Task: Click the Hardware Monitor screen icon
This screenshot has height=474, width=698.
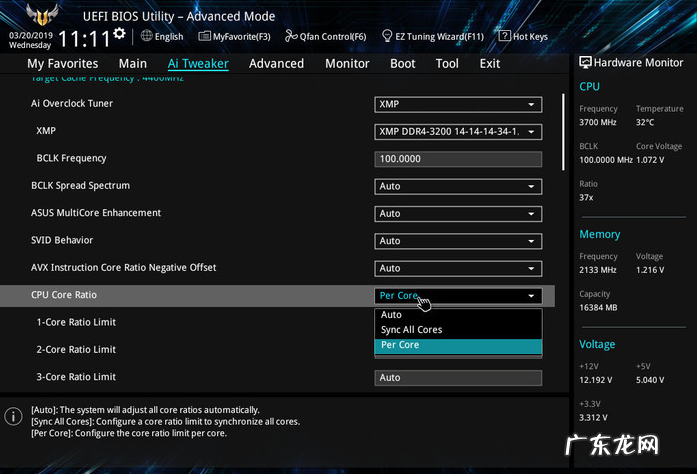Action: point(585,62)
